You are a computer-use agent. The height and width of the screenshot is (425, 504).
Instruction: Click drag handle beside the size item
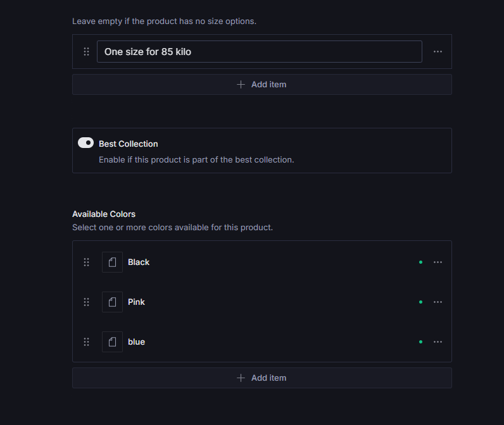coord(86,52)
